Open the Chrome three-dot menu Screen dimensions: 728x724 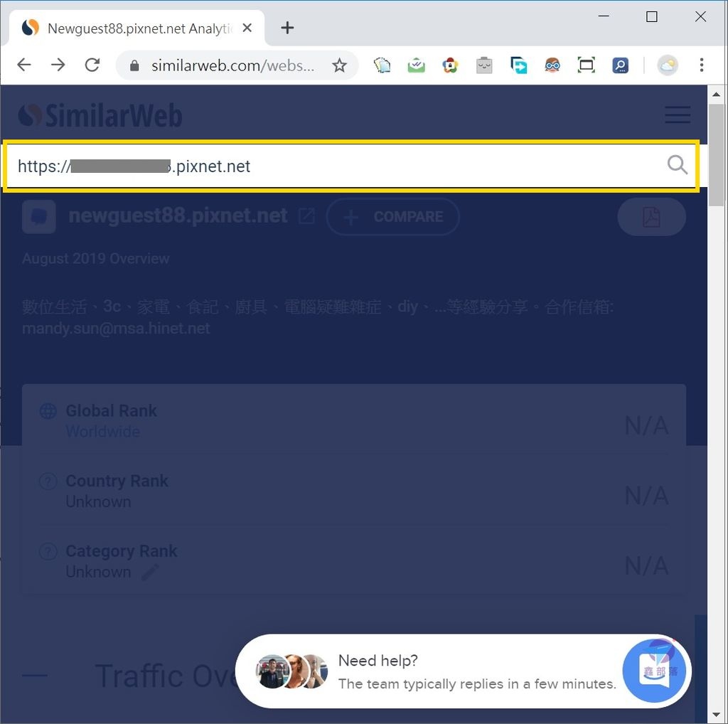(702, 65)
